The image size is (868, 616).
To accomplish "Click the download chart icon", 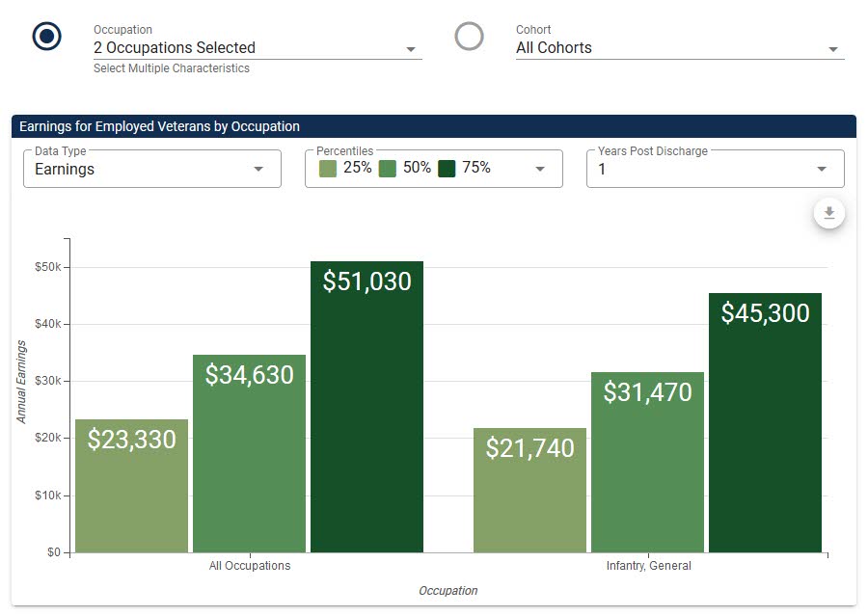I will (828, 213).
